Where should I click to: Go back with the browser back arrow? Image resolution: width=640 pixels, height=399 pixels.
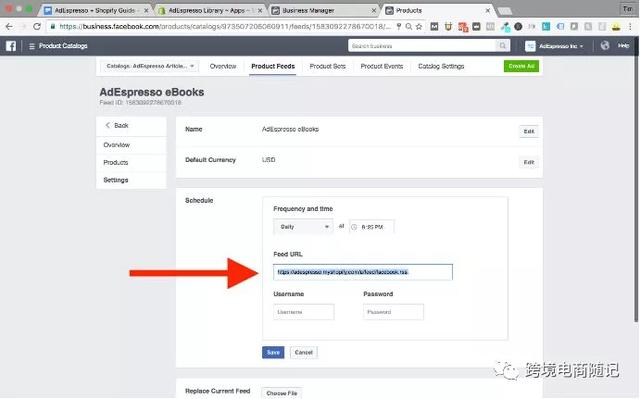[x=9, y=27]
